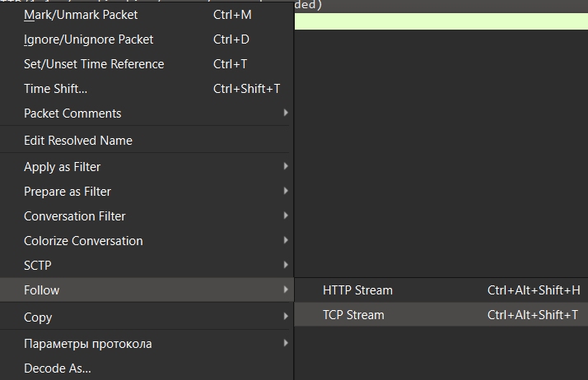
Task: Click the highlighted green packet row
Action: 441,21
